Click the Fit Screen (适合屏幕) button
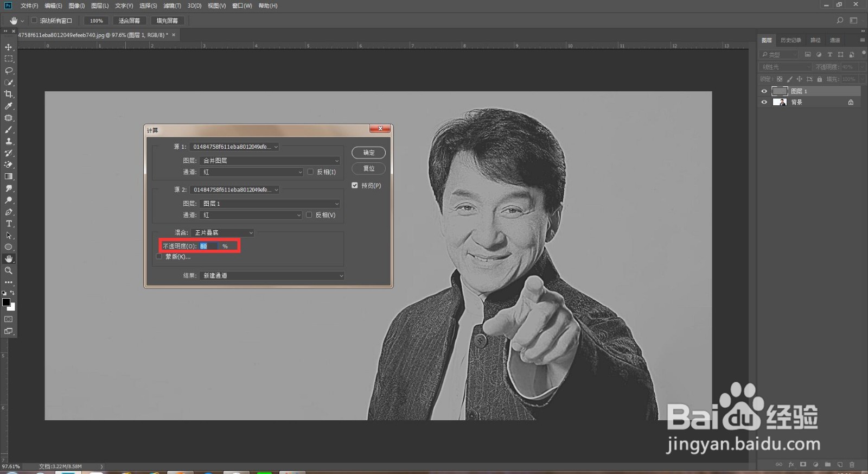This screenshot has width=868, height=474. click(129, 21)
